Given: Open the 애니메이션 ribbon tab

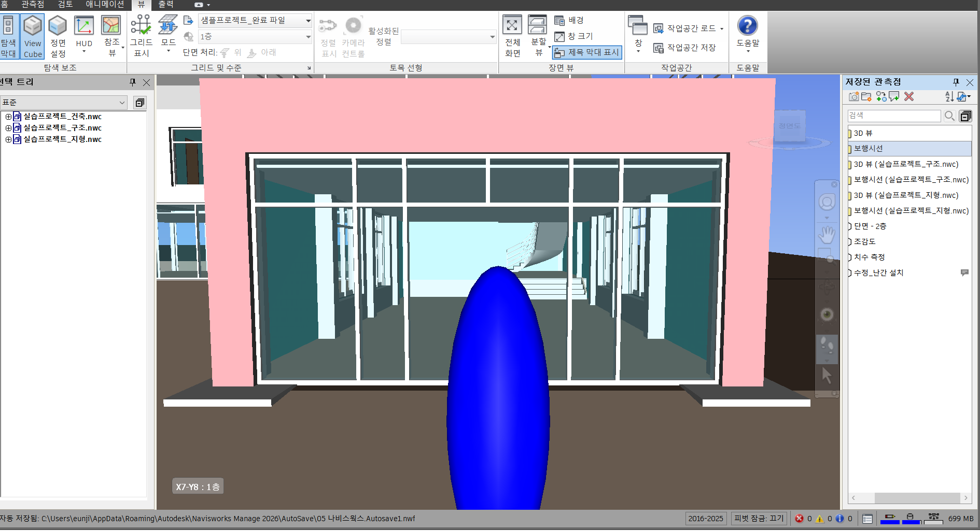Looking at the screenshot, I should [x=105, y=5].
